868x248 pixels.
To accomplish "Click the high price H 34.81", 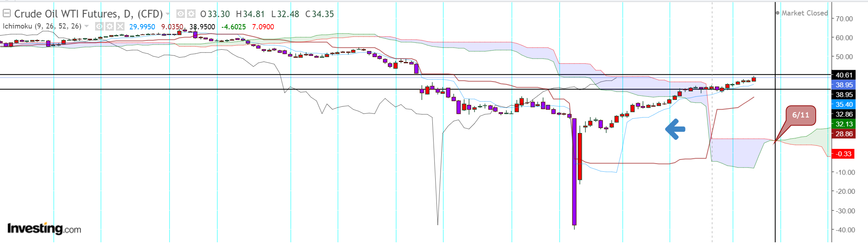I will (250, 14).
